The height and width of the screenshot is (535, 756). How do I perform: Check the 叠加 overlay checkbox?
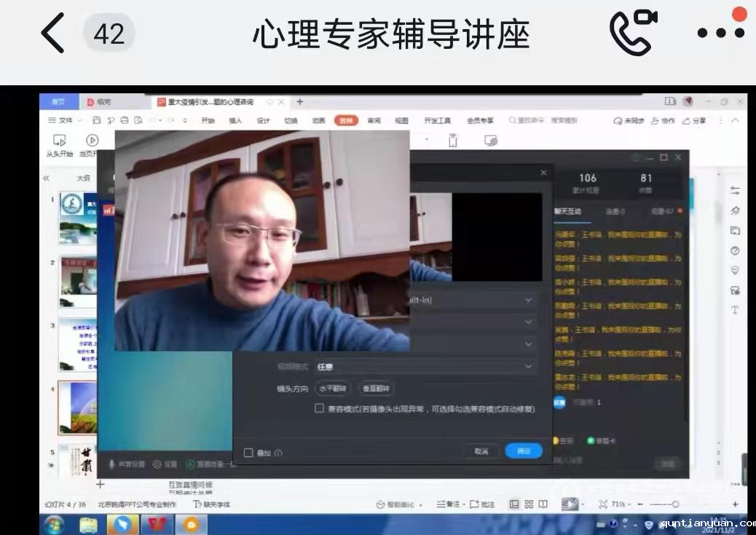(x=248, y=453)
